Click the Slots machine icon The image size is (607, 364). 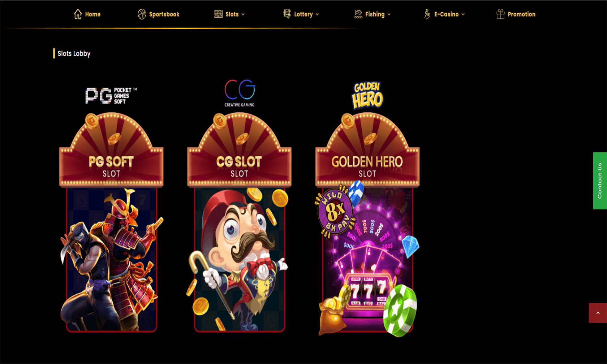(x=218, y=14)
